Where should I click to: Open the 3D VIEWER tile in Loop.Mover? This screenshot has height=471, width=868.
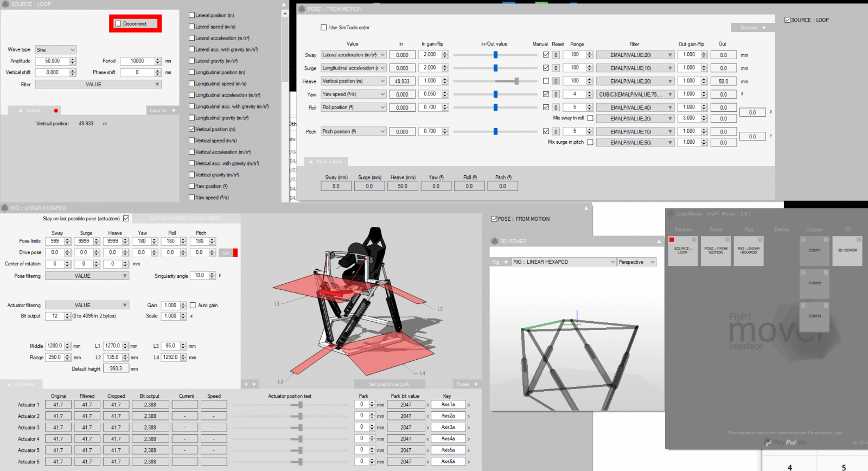847,251
